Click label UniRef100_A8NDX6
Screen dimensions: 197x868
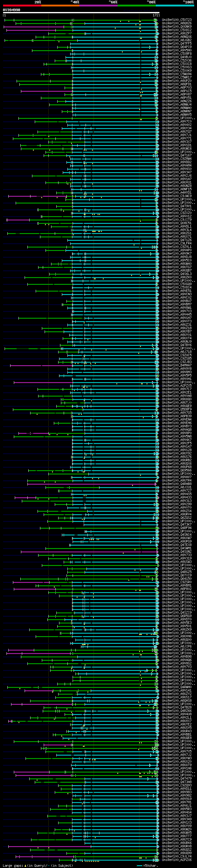177,37
